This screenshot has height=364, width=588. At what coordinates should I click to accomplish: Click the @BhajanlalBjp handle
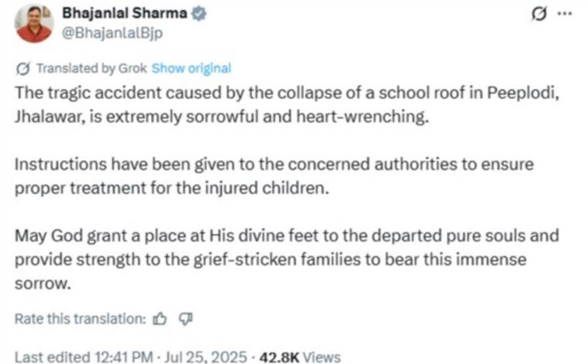coord(112,33)
